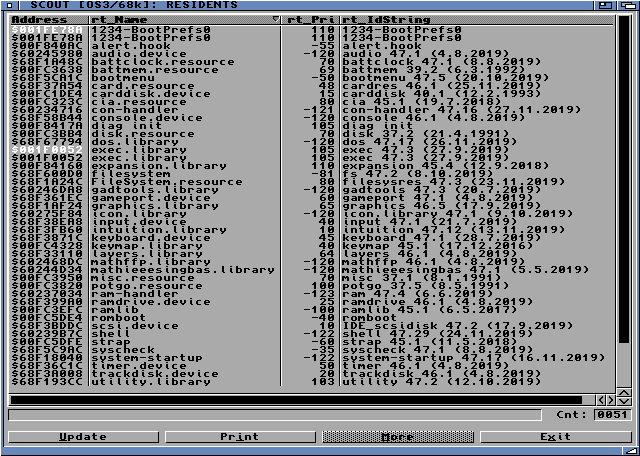Select the bootmenu row
The height and width of the screenshot is (456, 640).
tap(311, 78)
